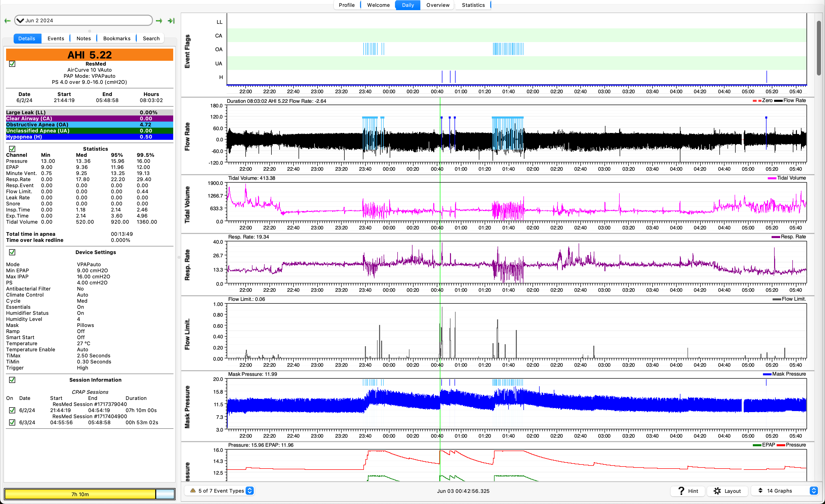Screen dimensions: 825x504
Task: Select the Statistics tab
Action: tap(473, 5)
